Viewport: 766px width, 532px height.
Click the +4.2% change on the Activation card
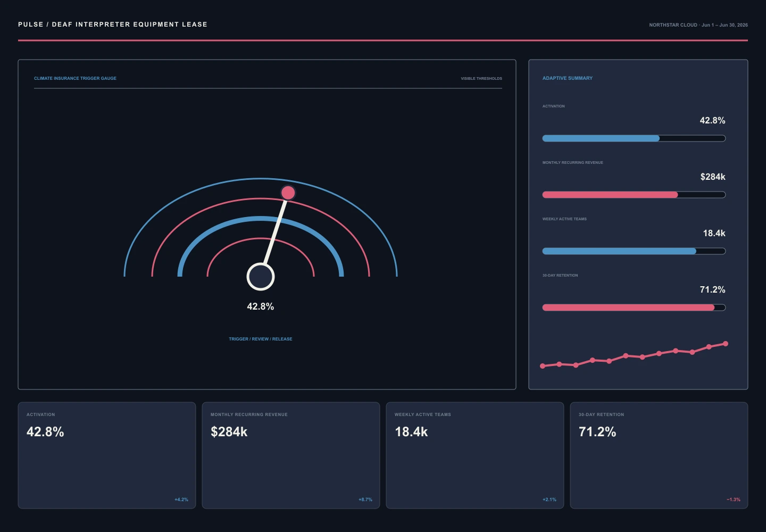(x=181, y=500)
